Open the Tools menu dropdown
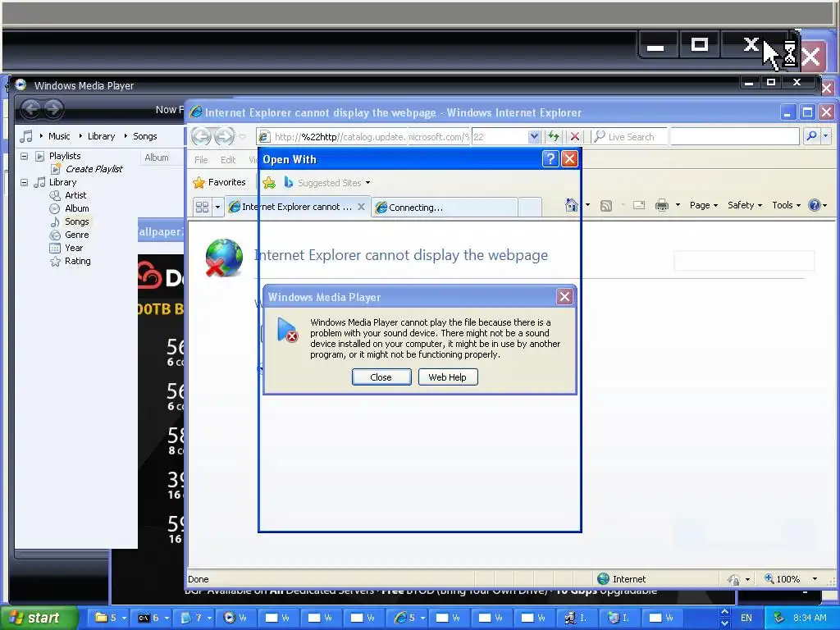 pyautogui.click(x=786, y=205)
